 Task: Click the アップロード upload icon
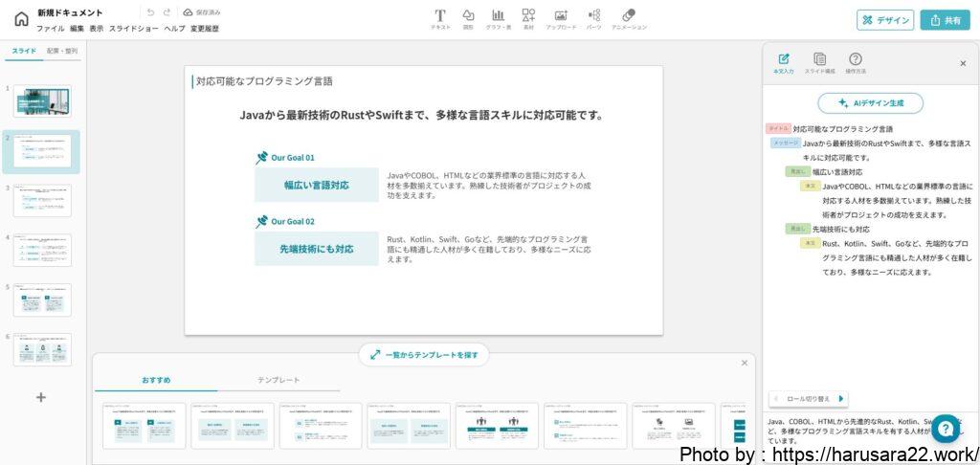561,19
